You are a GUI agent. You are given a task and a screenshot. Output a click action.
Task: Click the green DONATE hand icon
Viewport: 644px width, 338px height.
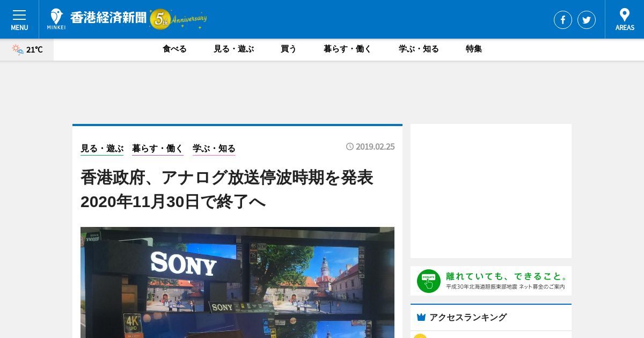[429, 281]
